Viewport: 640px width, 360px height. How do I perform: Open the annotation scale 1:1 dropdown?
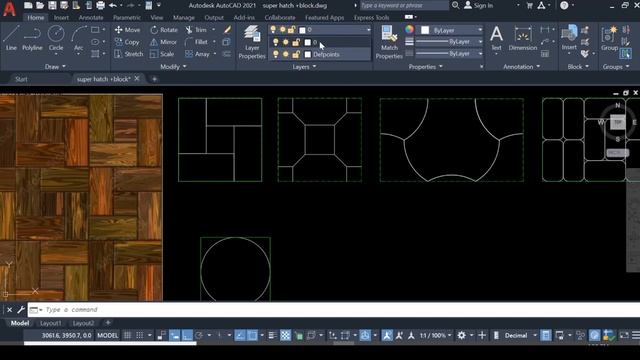pyautogui.click(x=436, y=335)
